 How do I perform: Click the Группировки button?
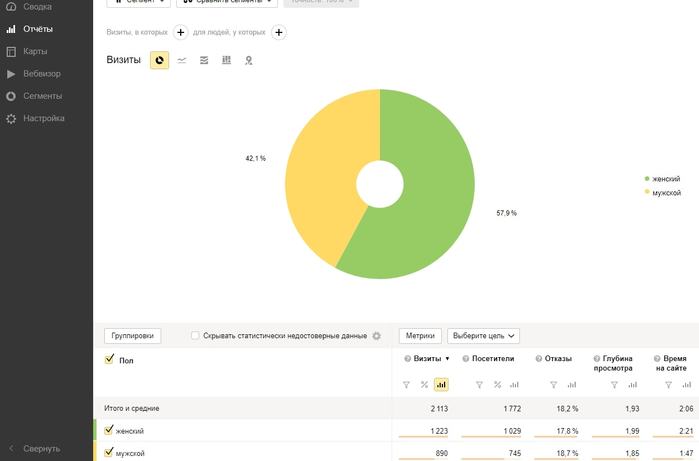tap(132, 336)
